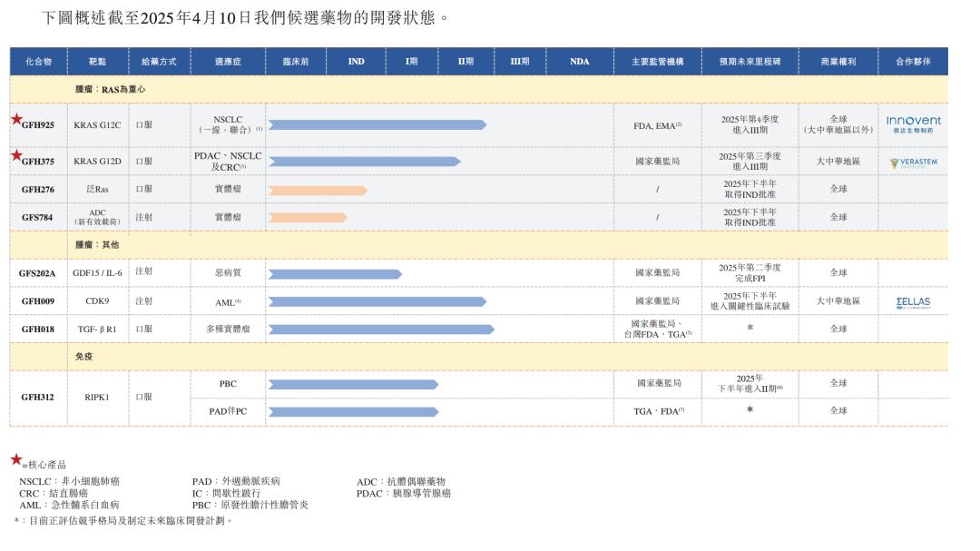The width and height of the screenshot is (980, 551).
Task: Click the GFS784 orange progress bar
Action: tap(308, 218)
